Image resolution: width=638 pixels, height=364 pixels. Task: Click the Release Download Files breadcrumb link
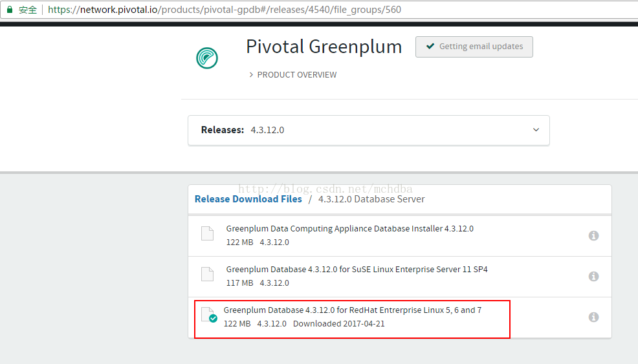(x=248, y=199)
